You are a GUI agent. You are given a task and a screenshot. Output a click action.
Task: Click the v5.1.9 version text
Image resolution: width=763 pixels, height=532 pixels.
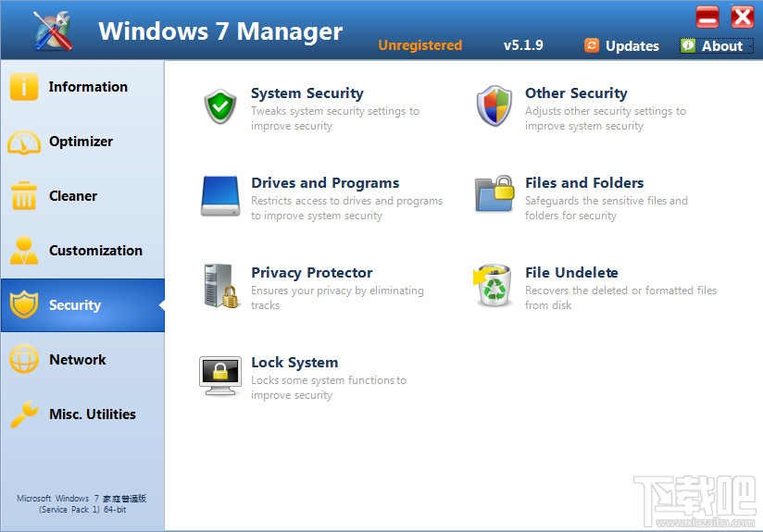(x=523, y=45)
